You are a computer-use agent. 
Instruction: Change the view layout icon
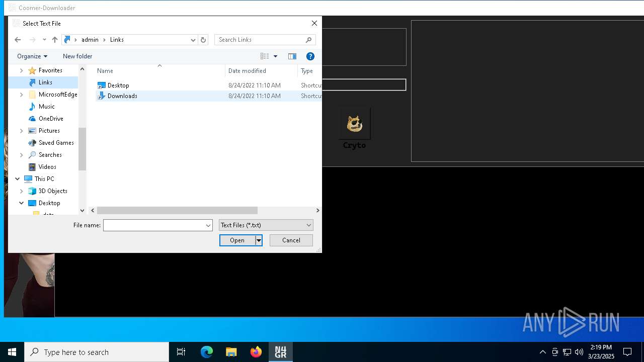point(265,56)
